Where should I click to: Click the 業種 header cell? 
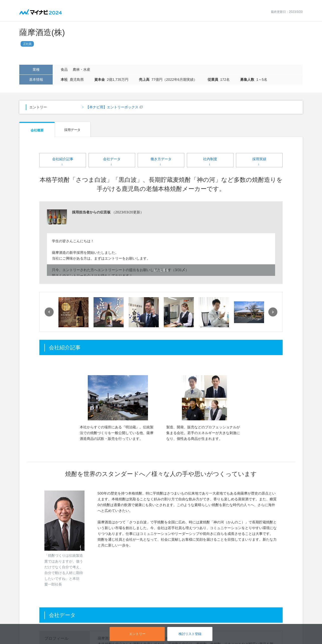(36, 69)
